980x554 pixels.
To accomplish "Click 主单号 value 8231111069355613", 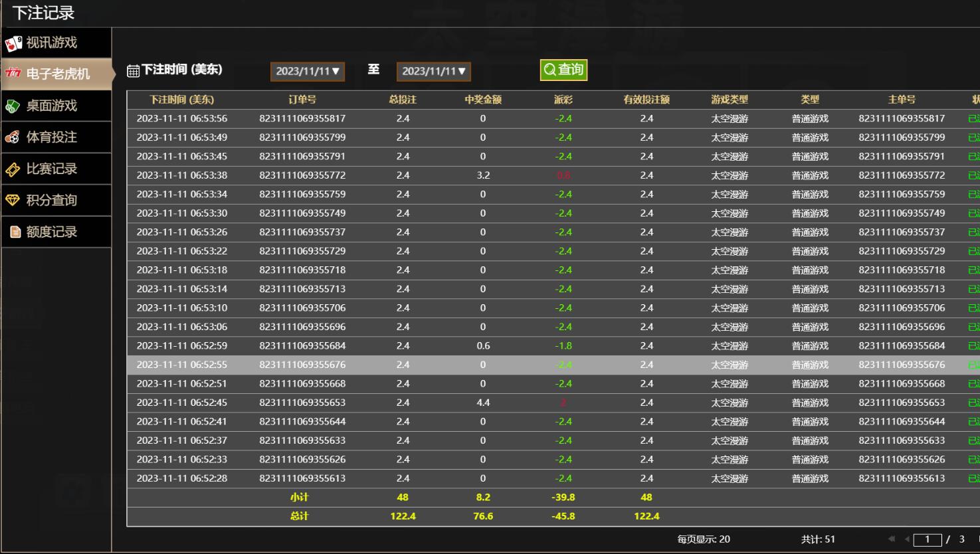I will 902,478.
